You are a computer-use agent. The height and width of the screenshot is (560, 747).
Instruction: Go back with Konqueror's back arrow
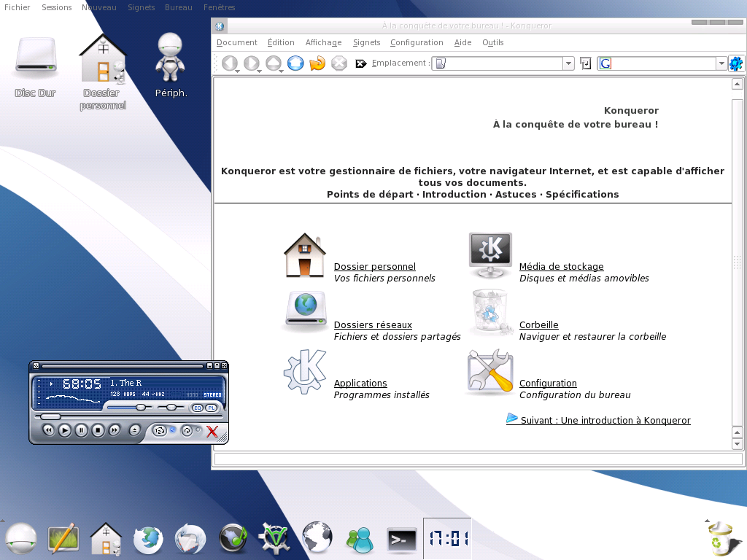(230, 63)
